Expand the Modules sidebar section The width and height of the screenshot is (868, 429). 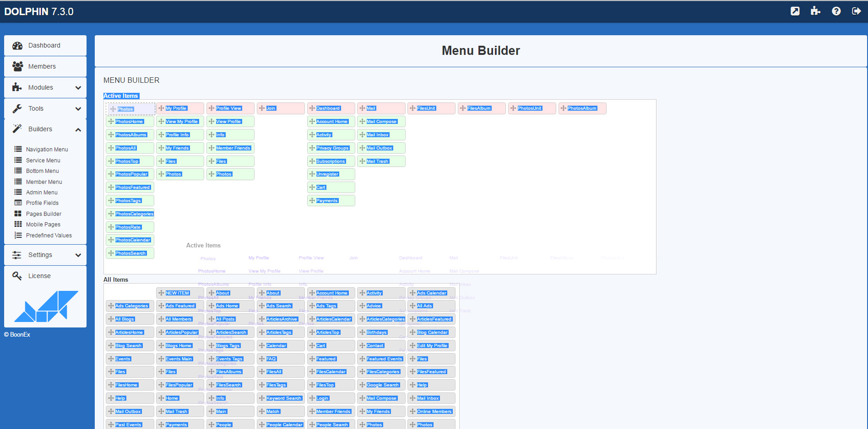78,87
